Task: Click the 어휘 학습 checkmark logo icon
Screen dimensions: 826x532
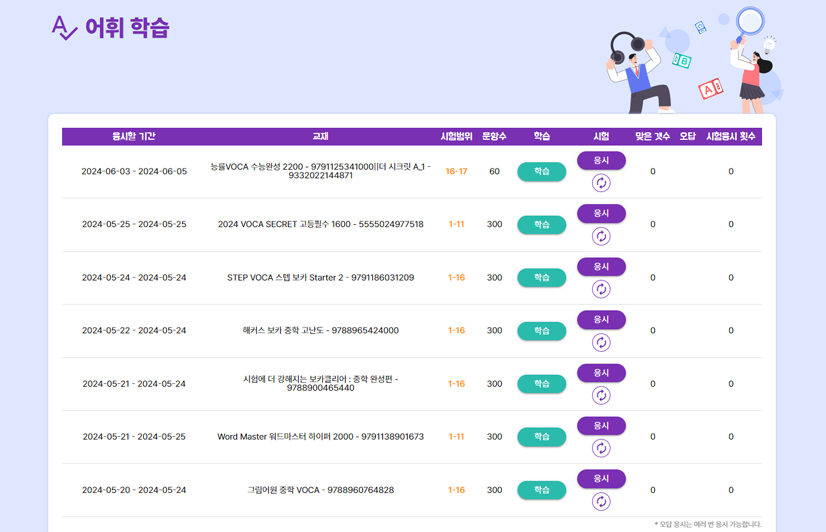Action: coord(64,28)
